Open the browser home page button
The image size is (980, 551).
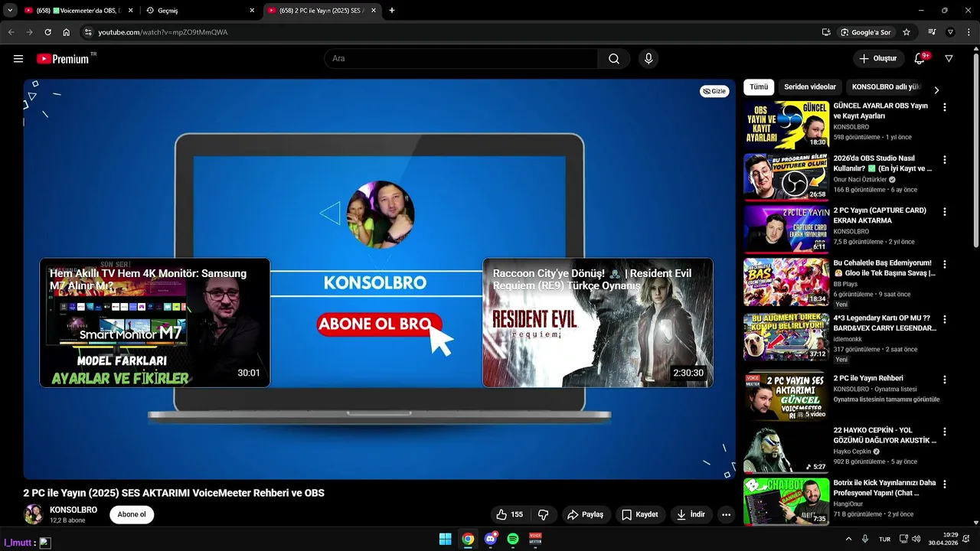[67, 32]
